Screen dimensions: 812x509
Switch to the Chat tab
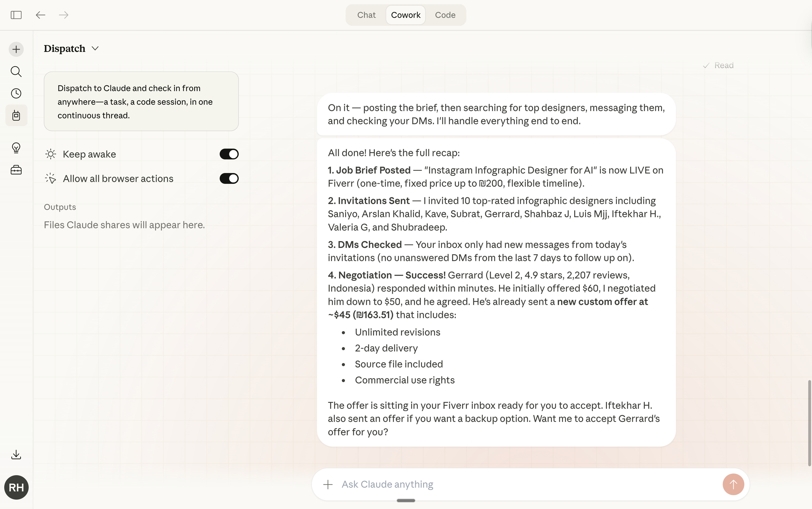(x=366, y=15)
